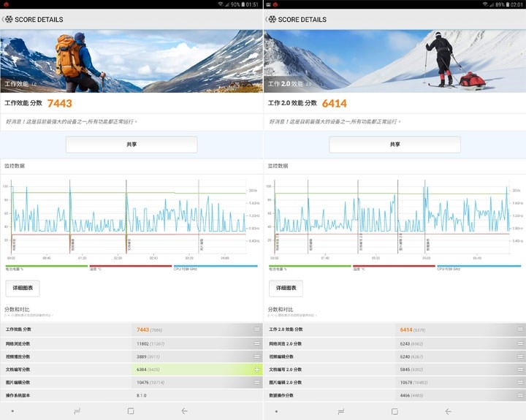The width and height of the screenshot is (526, 420).
Task: Click 监控数据 heading on Work 2.0 screen
Action: pyautogui.click(x=278, y=166)
